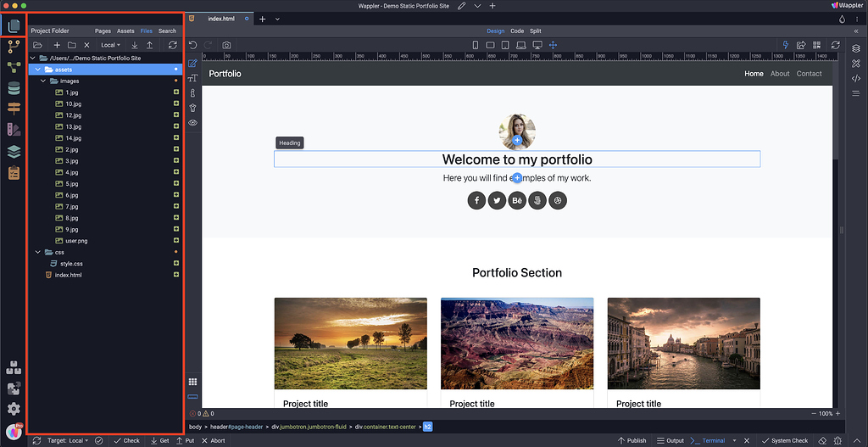The height and width of the screenshot is (447, 868).
Task: Zoom in with plus next to 100%
Action: coord(837,414)
